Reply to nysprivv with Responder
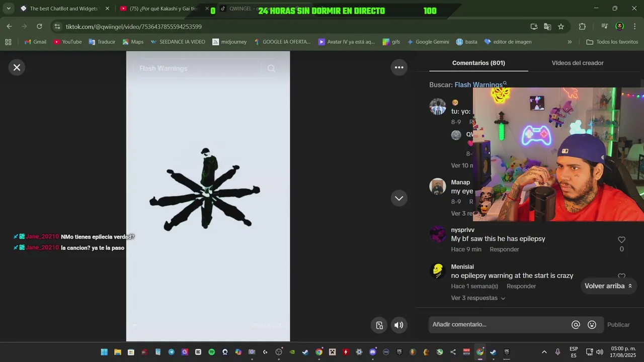644x362 pixels. [504, 249]
